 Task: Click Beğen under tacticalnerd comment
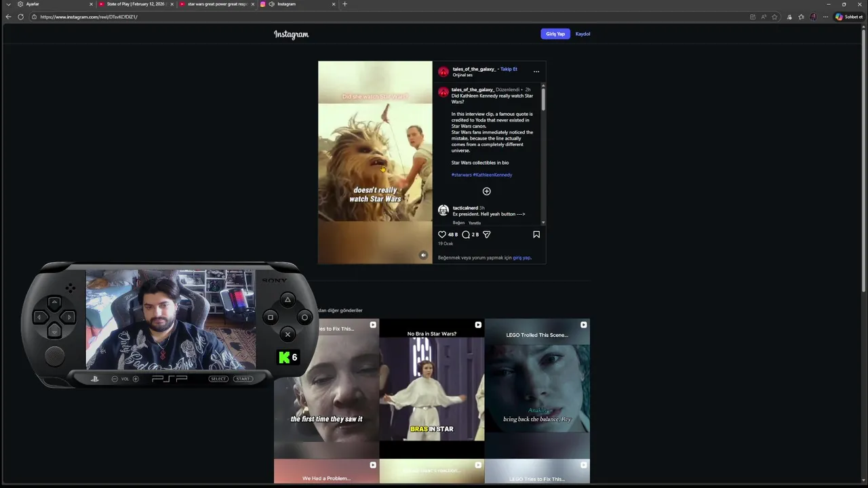[x=459, y=223]
